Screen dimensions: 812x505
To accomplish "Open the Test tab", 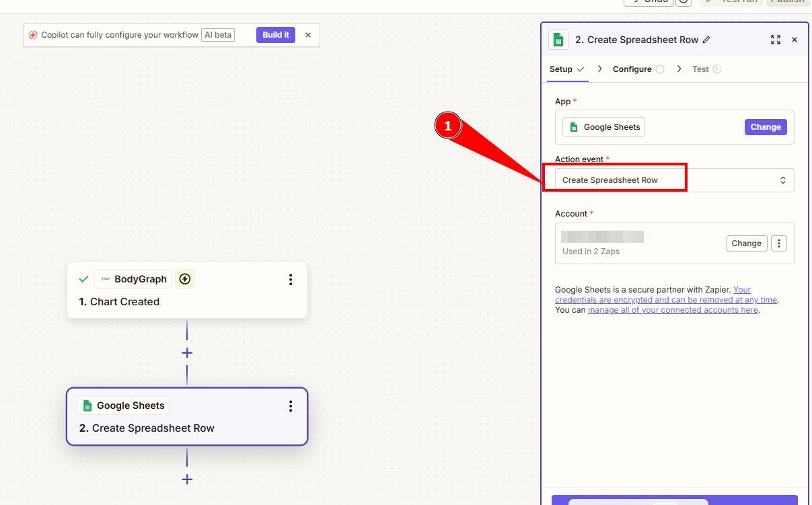I will pyautogui.click(x=700, y=69).
